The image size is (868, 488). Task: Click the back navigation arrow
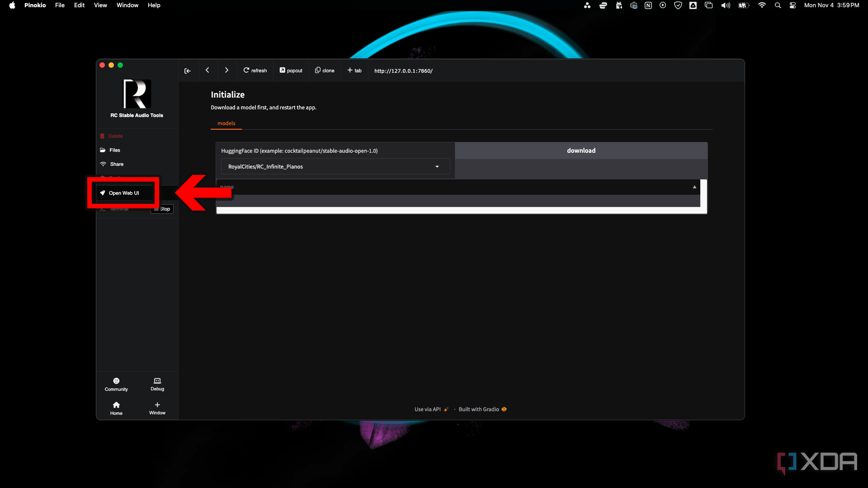pyautogui.click(x=207, y=70)
